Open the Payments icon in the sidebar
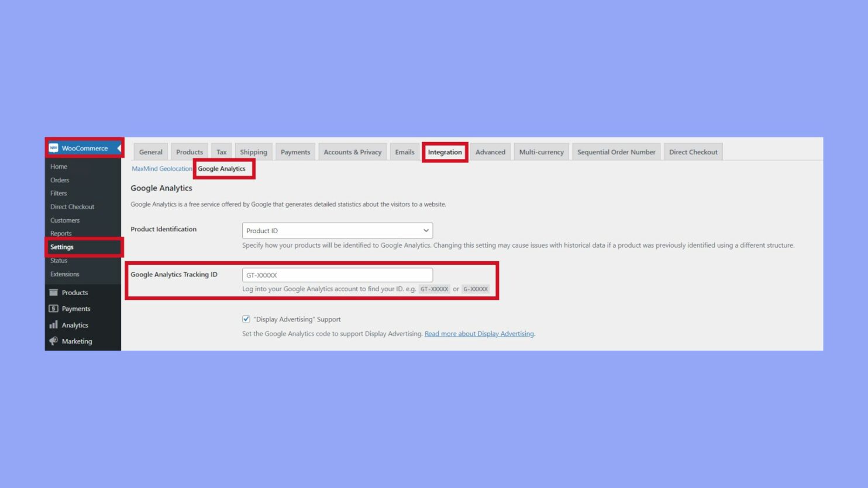This screenshot has width=868, height=488. click(x=53, y=309)
